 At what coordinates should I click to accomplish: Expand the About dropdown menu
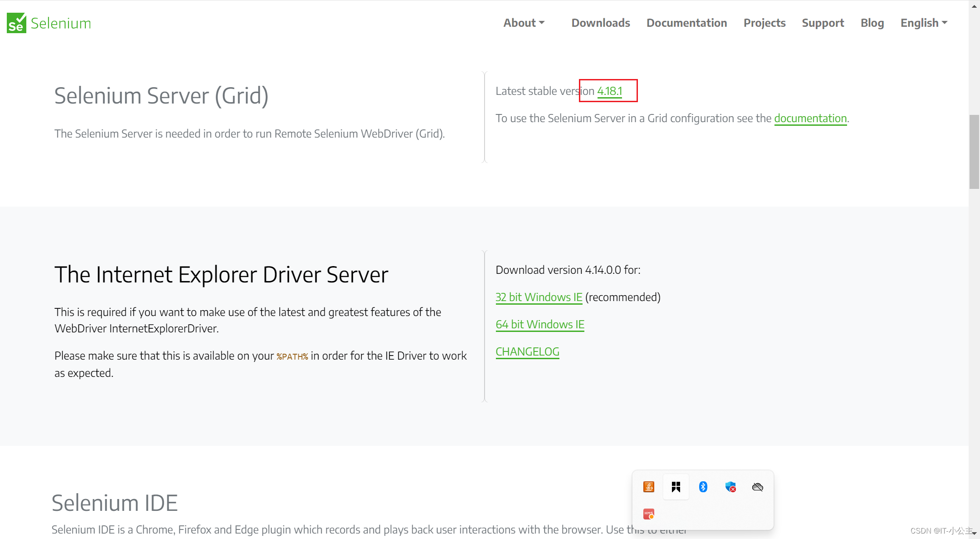point(524,23)
